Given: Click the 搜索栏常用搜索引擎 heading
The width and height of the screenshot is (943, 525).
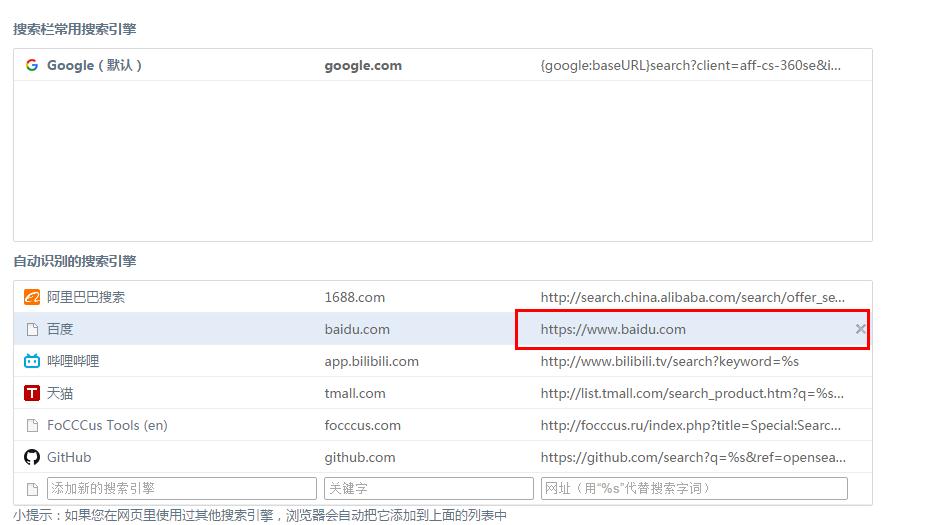Looking at the screenshot, I should coord(75,29).
